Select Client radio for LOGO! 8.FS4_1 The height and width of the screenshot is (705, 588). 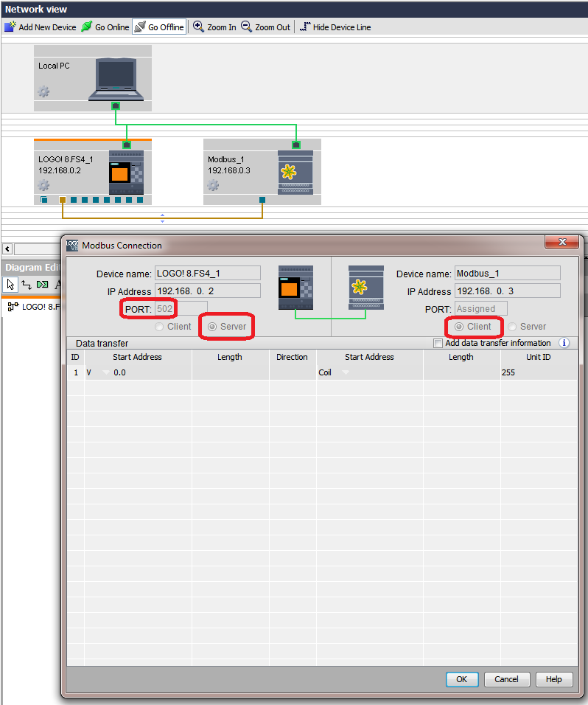click(158, 327)
